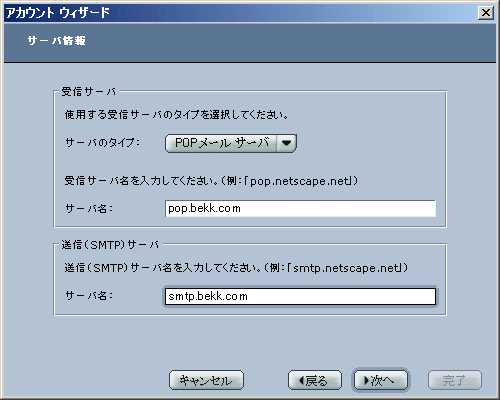Select the POPメール サーバ combo box
The width and height of the screenshot is (500, 400).
[231, 143]
